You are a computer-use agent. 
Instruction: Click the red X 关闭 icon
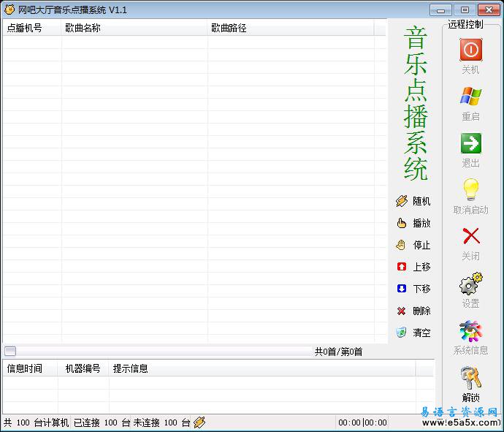471,236
